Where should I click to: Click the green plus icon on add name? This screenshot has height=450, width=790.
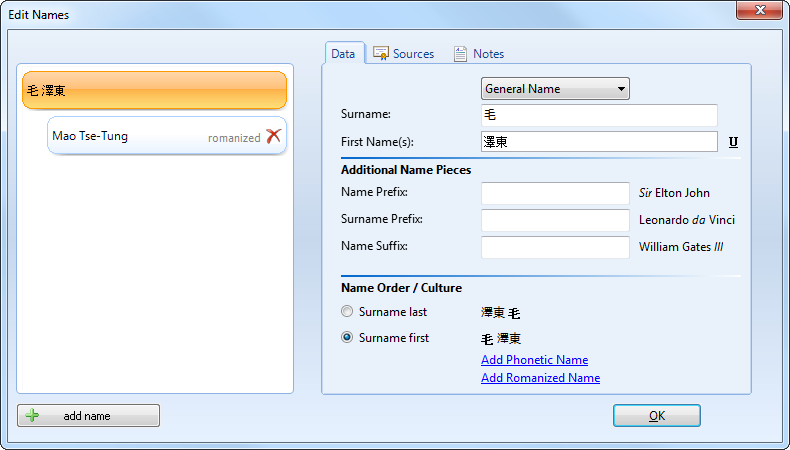pyautogui.click(x=32, y=416)
